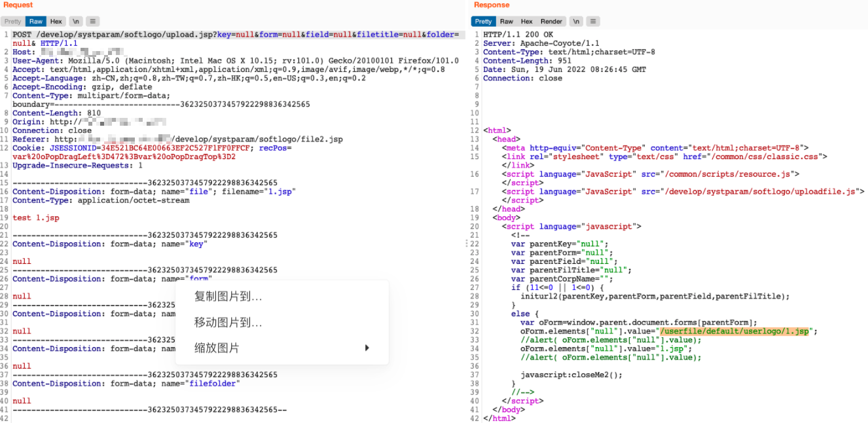The height and width of the screenshot is (423, 868).
Task: Click the var parentKey="null"; line
Action: point(560,244)
